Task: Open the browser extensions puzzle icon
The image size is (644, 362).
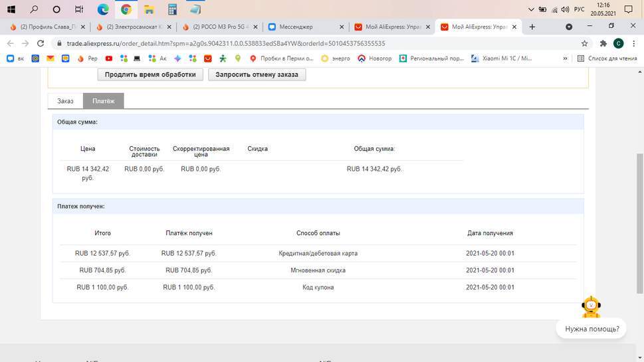Action: pyautogui.click(x=603, y=43)
